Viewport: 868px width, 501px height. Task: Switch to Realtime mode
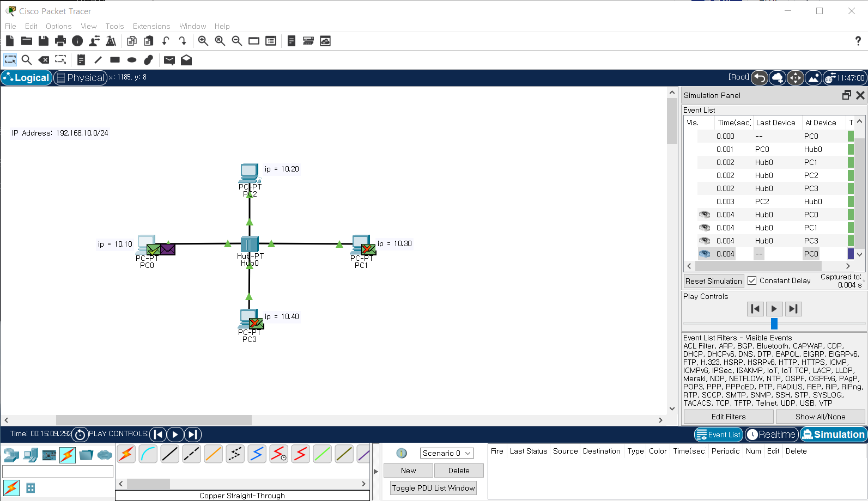(x=772, y=434)
